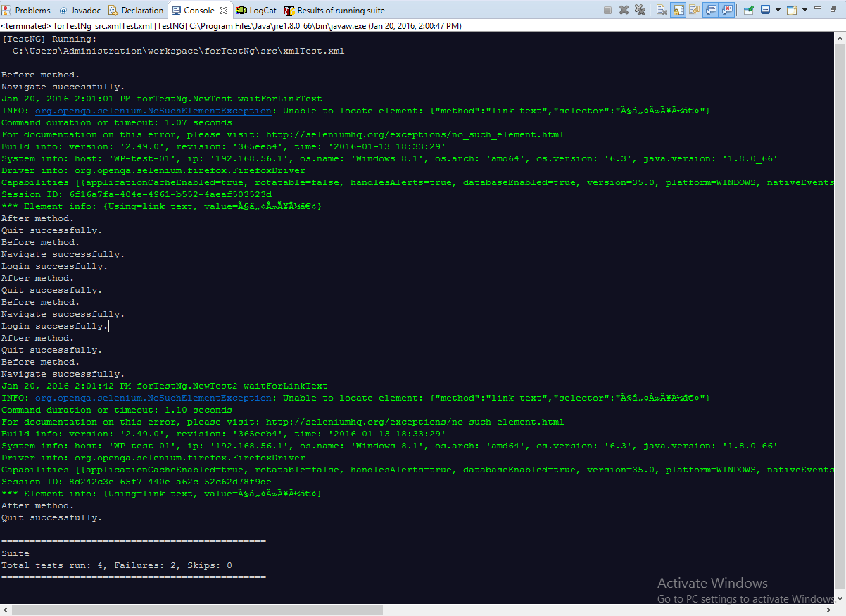This screenshot has width=846, height=616.
Task: Switch to the Javadoc tab
Action: click(x=80, y=10)
